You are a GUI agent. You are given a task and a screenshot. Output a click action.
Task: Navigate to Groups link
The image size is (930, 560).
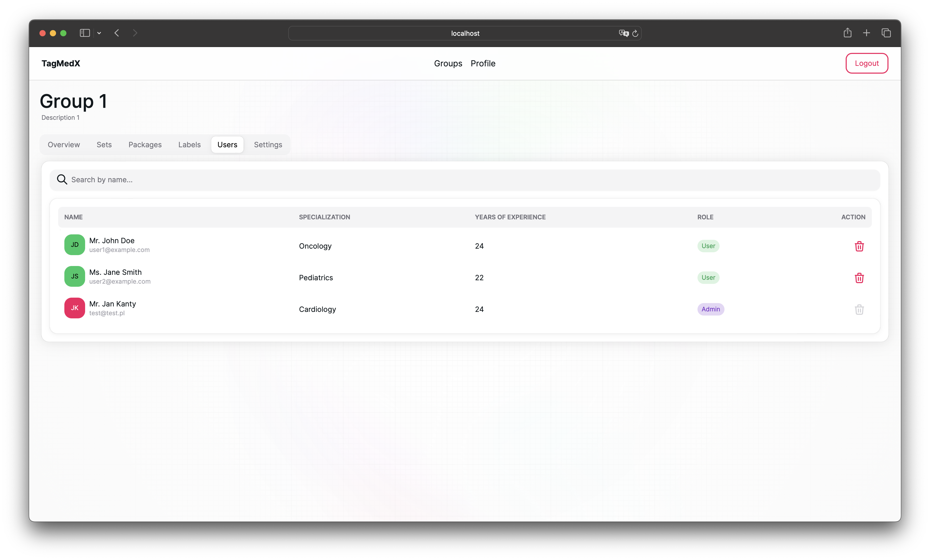pos(448,63)
